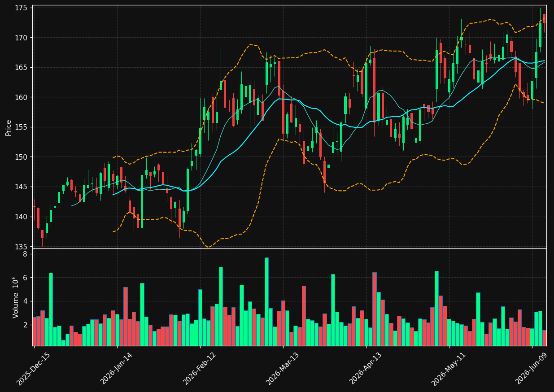The image size is (554, 392).
Task: Click the 155 price axis tick label
Action: click(21, 127)
